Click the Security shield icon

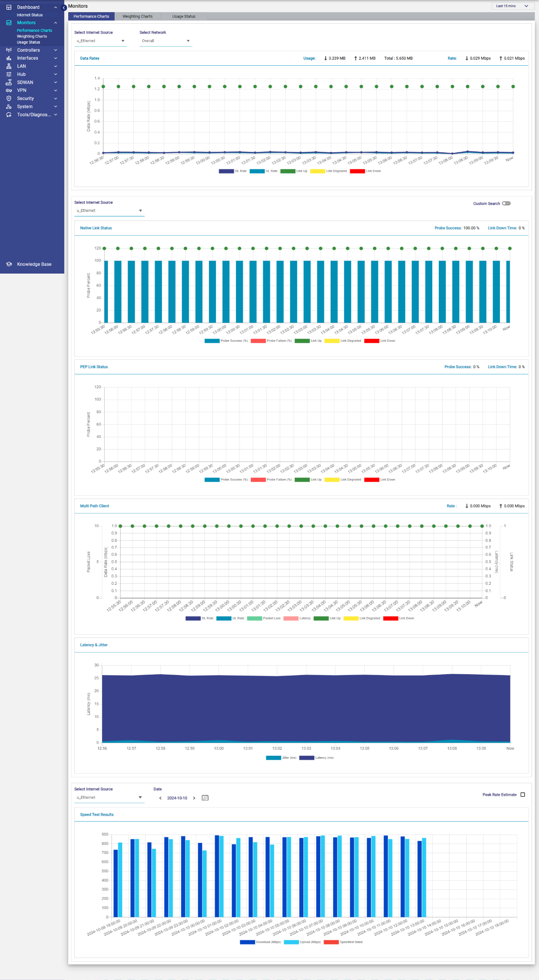click(9, 98)
